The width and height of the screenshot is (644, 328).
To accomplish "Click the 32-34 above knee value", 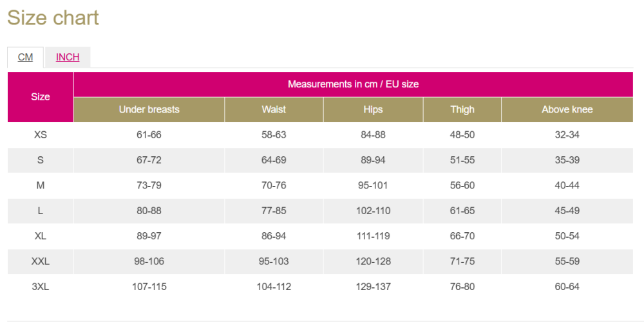I will (x=567, y=135).
